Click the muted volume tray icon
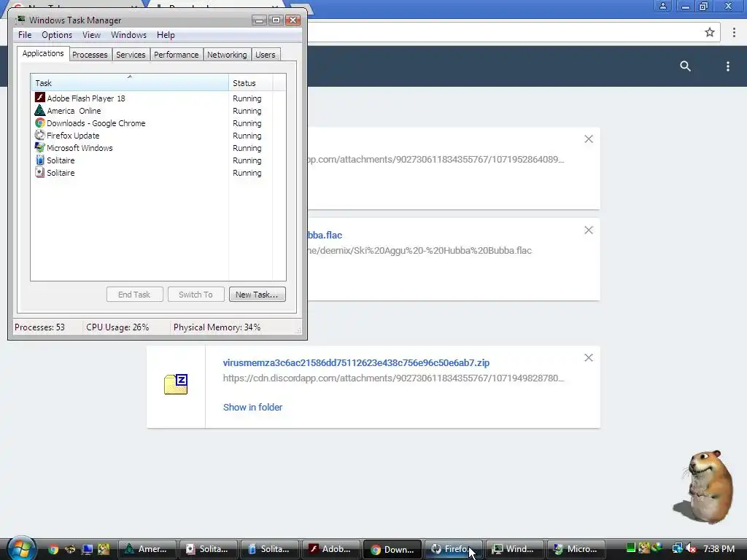747x560 pixels. 692,548
